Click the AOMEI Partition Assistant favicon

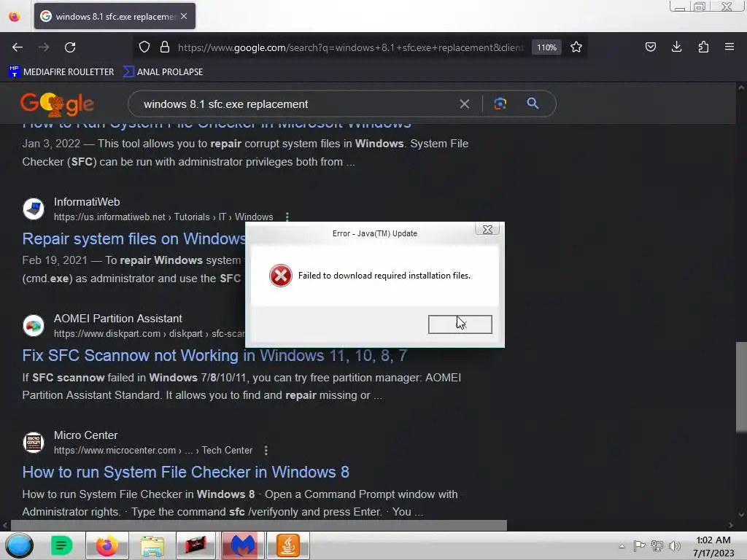[x=34, y=326]
